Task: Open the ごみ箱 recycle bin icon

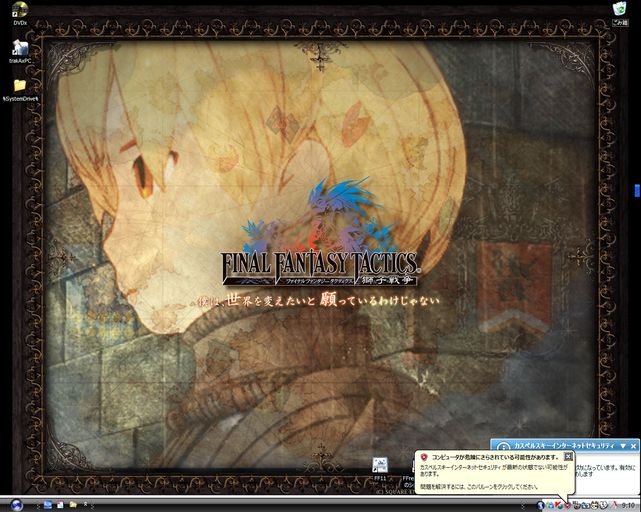Action: (x=620, y=13)
